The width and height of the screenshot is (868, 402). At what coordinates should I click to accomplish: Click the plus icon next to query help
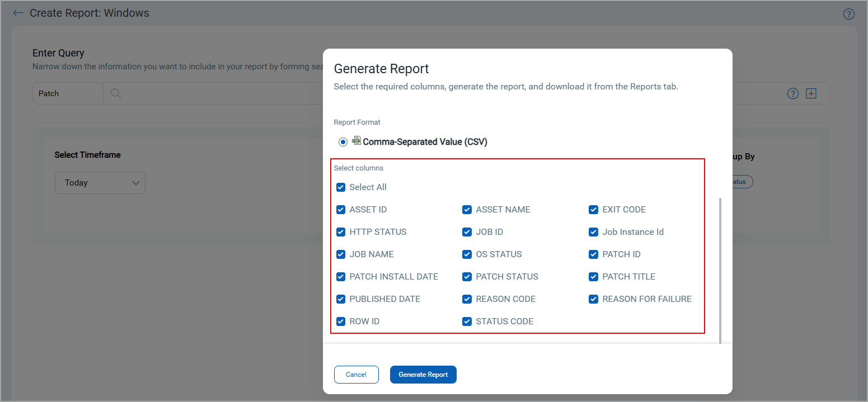click(x=811, y=94)
